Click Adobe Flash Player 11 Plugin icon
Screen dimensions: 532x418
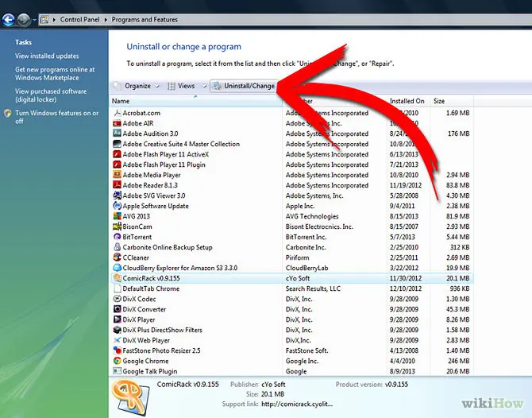pyautogui.click(x=117, y=164)
